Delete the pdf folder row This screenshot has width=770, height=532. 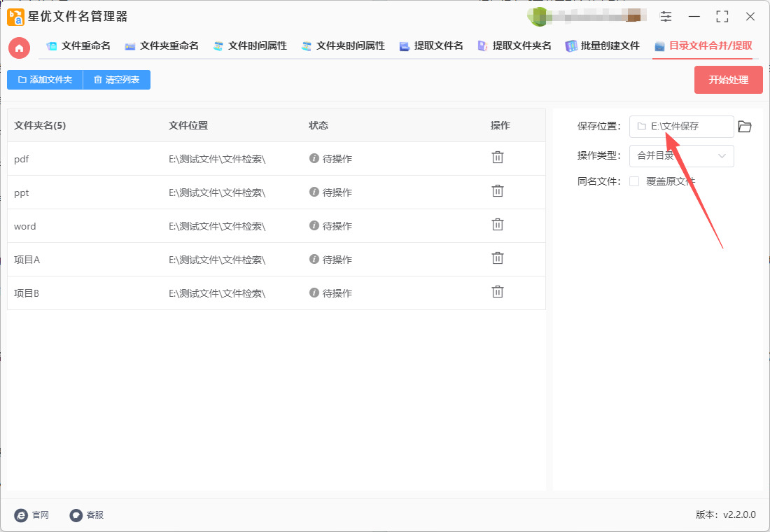click(x=497, y=157)
